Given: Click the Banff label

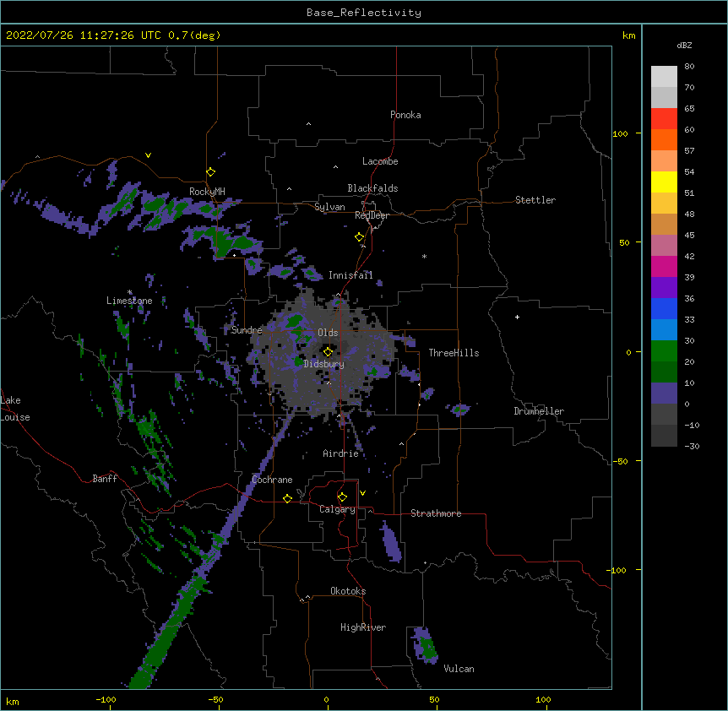Looking at the screenshot, I should coord(105,479).
